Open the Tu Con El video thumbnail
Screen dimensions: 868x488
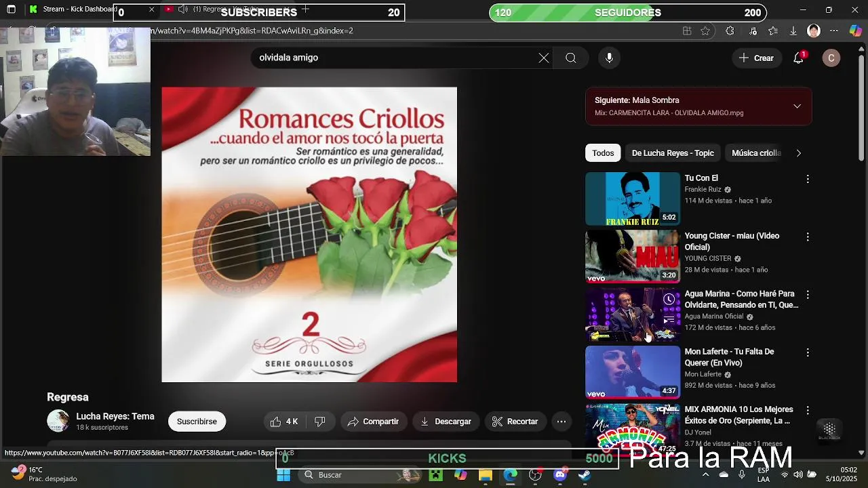point(633,199)
